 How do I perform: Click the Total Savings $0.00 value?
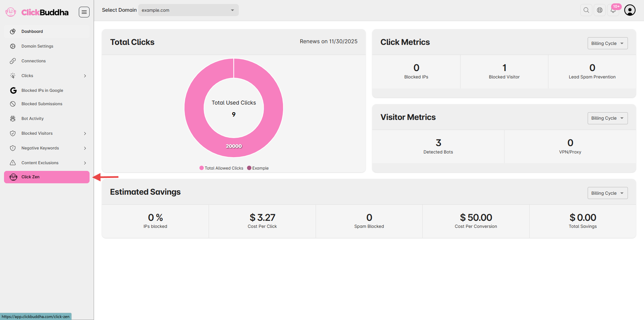(x=583, y=217)
